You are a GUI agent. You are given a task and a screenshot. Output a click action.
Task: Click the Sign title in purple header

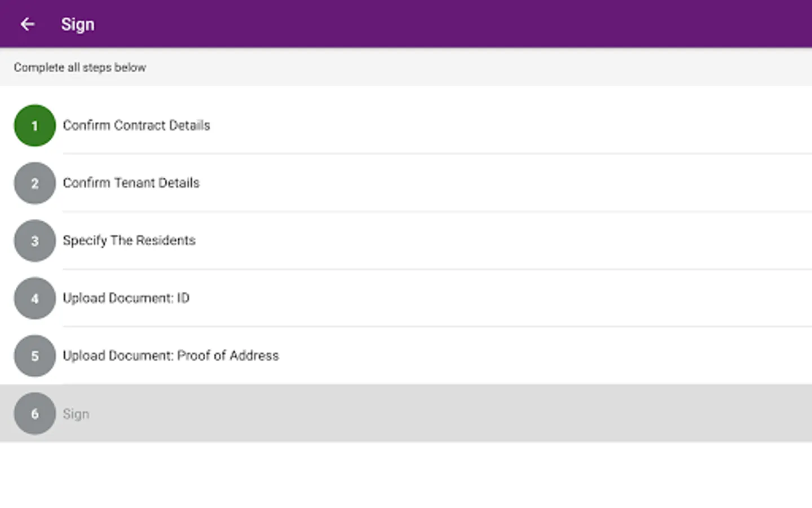tap(78, 24)
